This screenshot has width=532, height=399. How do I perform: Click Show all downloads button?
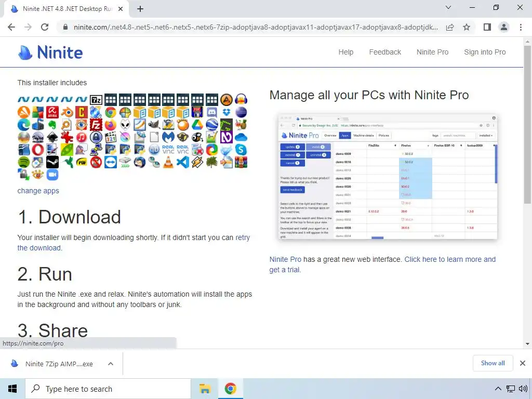coord(493,363)
